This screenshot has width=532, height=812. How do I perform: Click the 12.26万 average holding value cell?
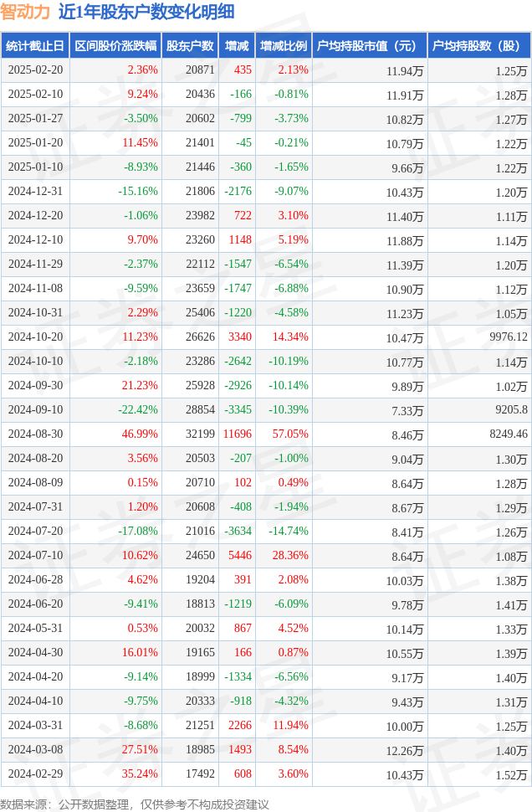coord(405,751)
